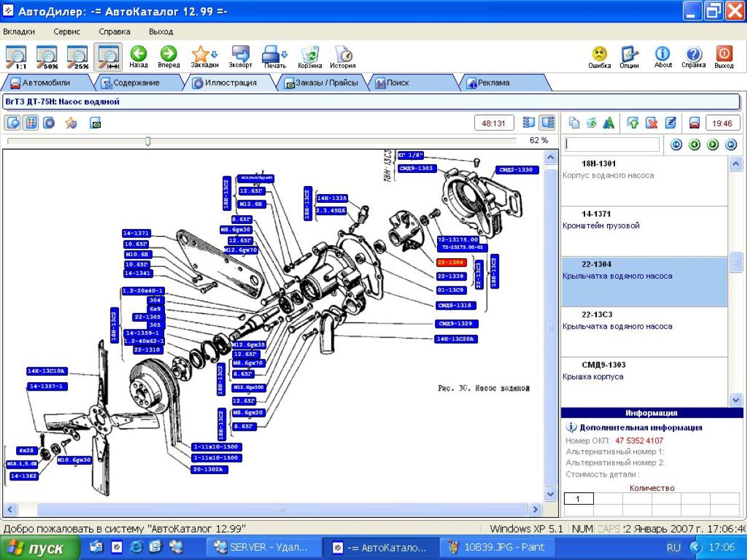The width and height of the screenshot is (747, 560).
Task: Open the Закладки bookmarks dropdown
Action: [204, 55]
